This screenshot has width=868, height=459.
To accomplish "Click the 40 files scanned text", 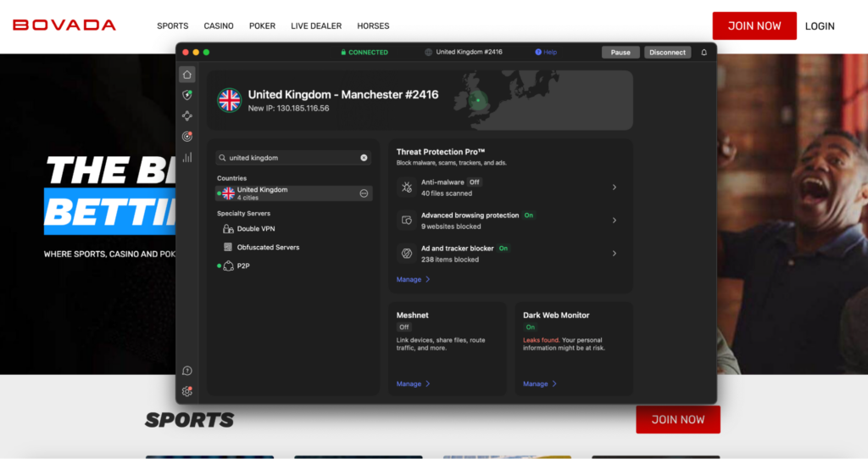I will (x=447, y=193).
